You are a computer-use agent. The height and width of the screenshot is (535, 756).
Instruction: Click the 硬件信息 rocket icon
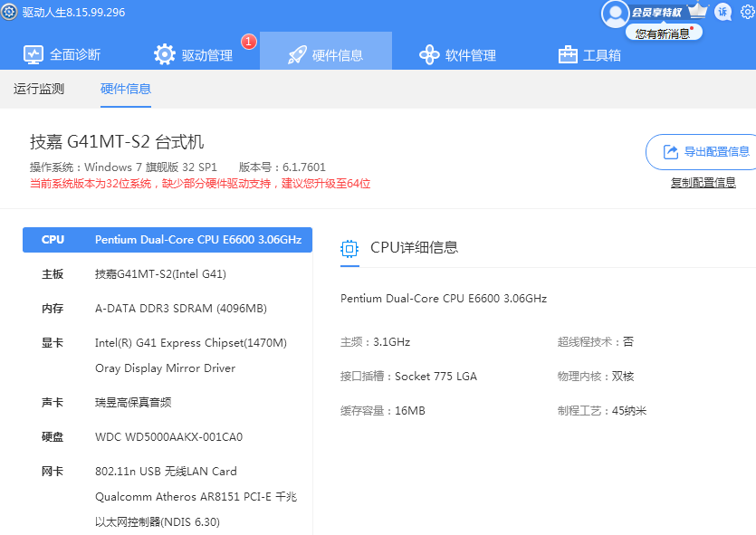click(x=297, y=55)
